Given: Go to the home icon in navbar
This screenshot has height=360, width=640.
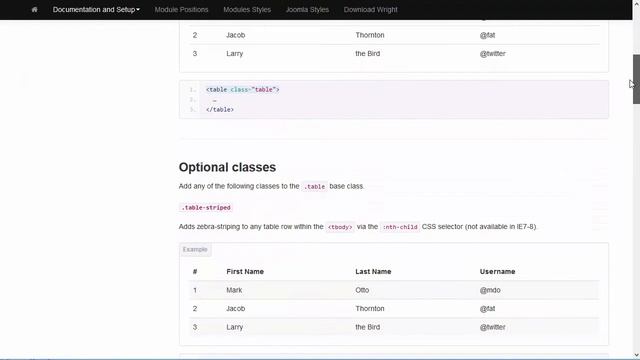Looking at the screenshot, I should pos(34,9).
